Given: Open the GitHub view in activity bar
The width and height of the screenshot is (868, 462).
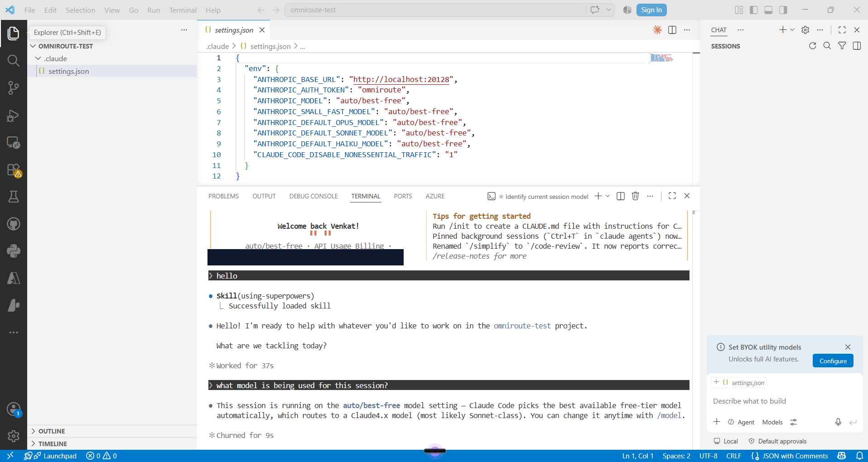Looking at the screenshot, I should tap(13, 224).
